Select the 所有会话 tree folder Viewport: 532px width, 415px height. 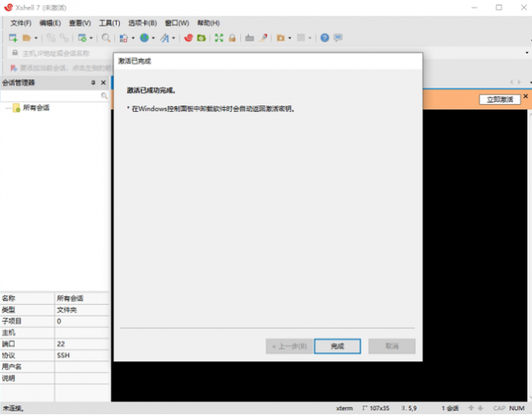point(35,108)
